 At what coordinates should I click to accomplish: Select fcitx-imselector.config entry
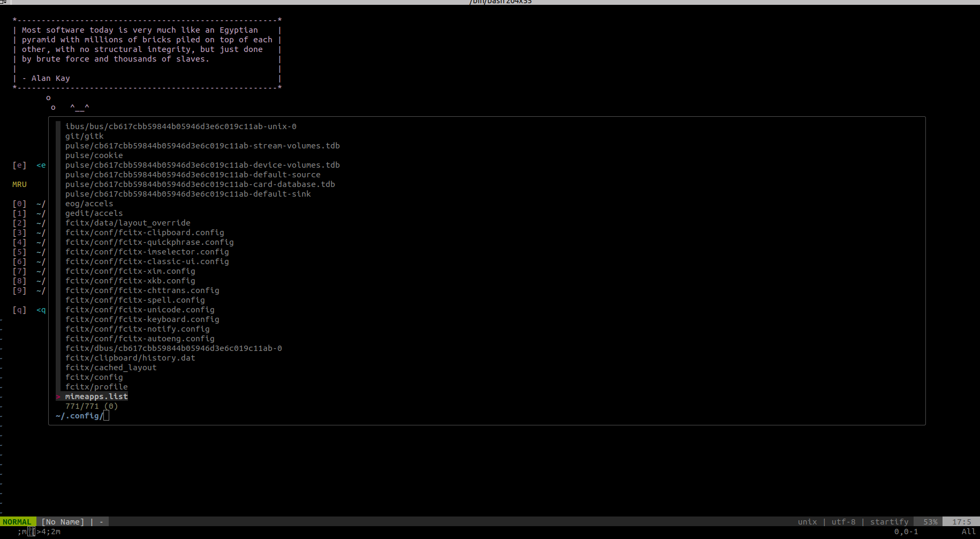(147, 252)
